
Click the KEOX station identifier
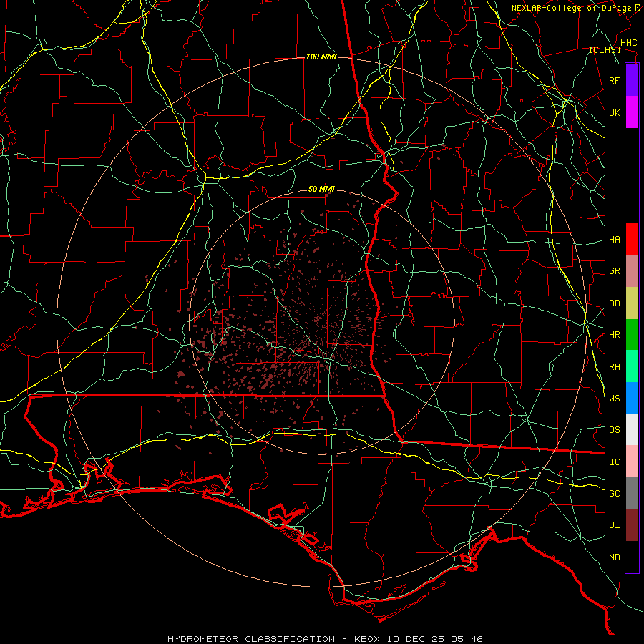click(x=369, y=639)
